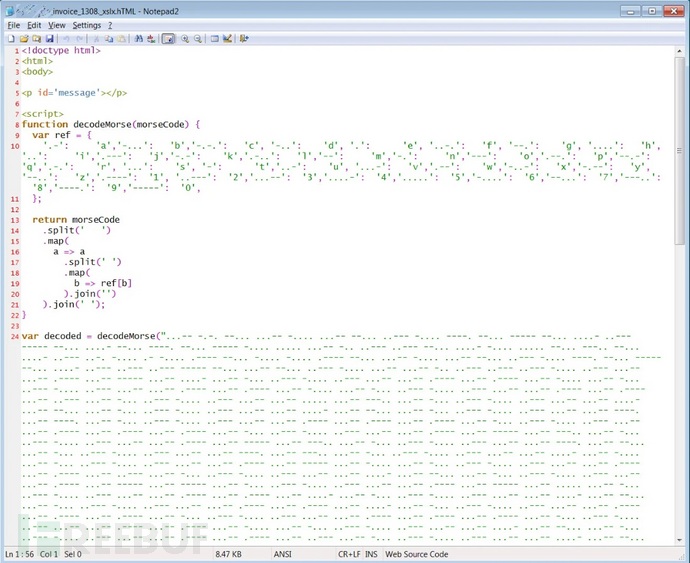Open Web Source Code scheme selector
This screenshot has width=690, height=563.
click(x=417, y=553)
